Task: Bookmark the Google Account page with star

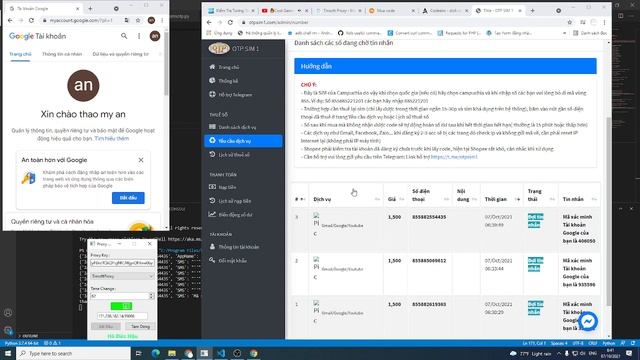Action: 138,20
